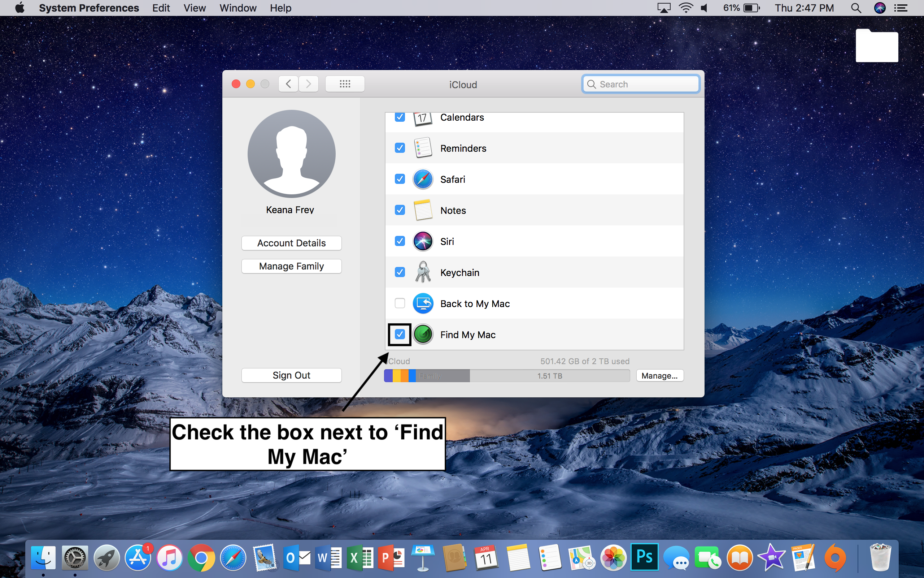
Task: Click the battery status icon
Action: click(751, 8)
